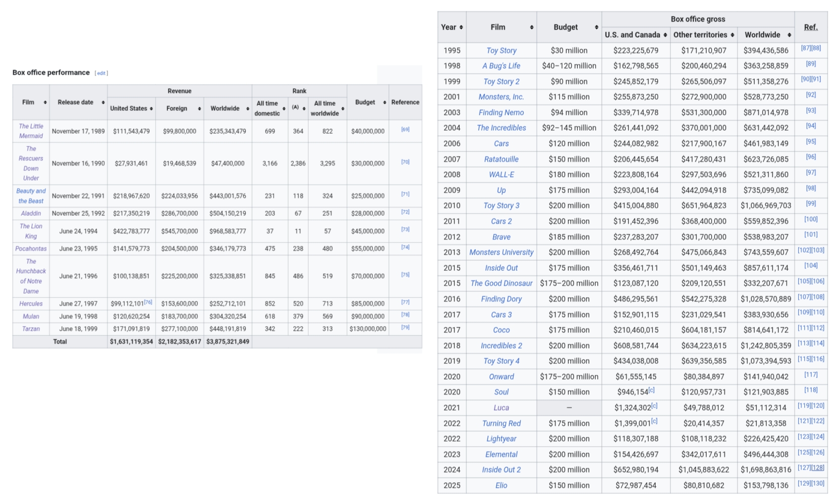Screen dimensions: 838x504
Task: Click the edit link beside Box office performance
Action: tap(101, 73)
